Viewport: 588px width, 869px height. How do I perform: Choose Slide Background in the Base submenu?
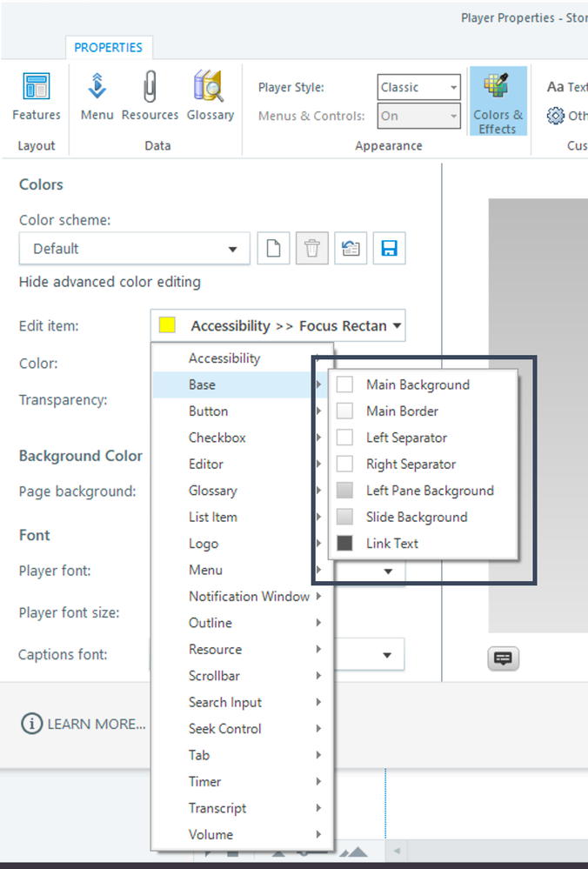424,517
